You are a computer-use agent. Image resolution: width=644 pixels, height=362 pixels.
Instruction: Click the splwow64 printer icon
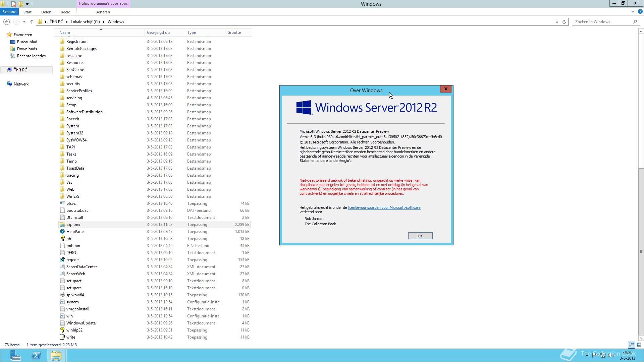point(62,295)
